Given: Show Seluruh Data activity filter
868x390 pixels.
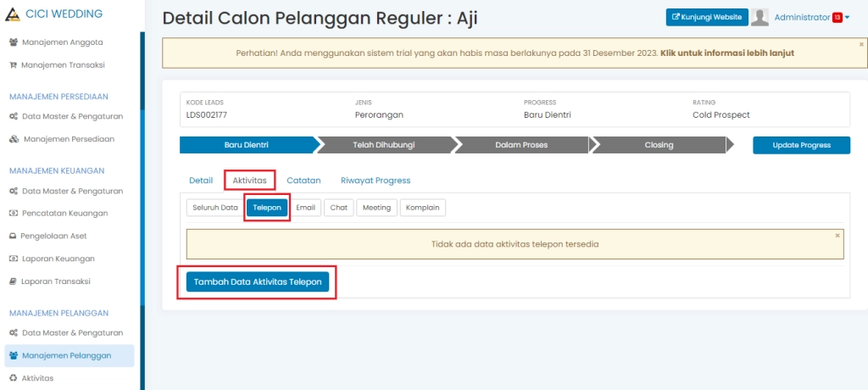Looking at the screenshot, I should 215,208.
